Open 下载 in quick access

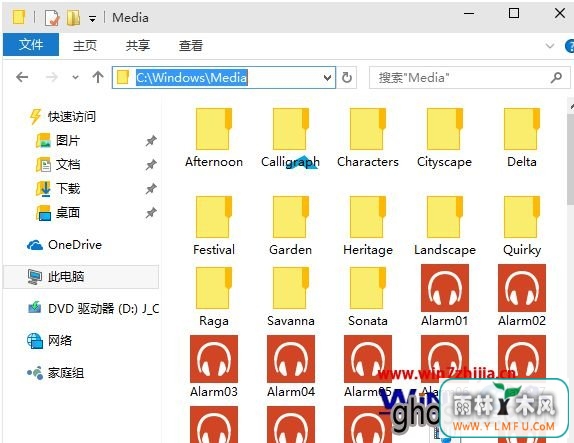point(58,189)
